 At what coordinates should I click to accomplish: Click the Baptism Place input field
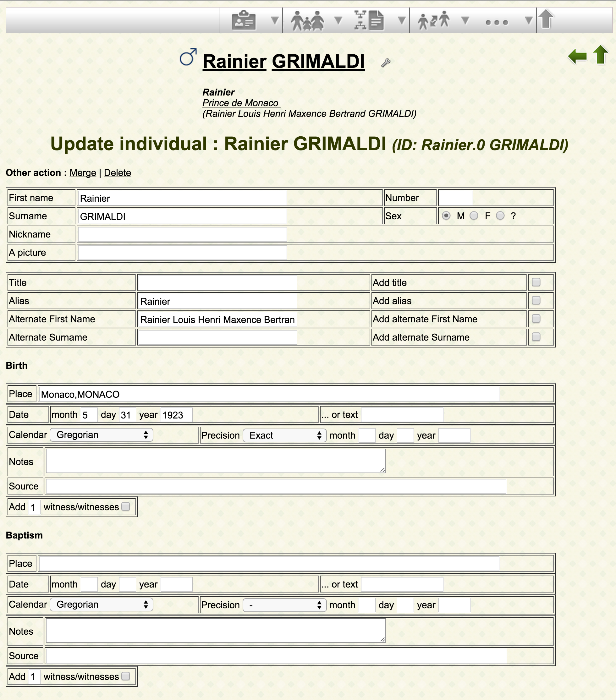[269, 564]
